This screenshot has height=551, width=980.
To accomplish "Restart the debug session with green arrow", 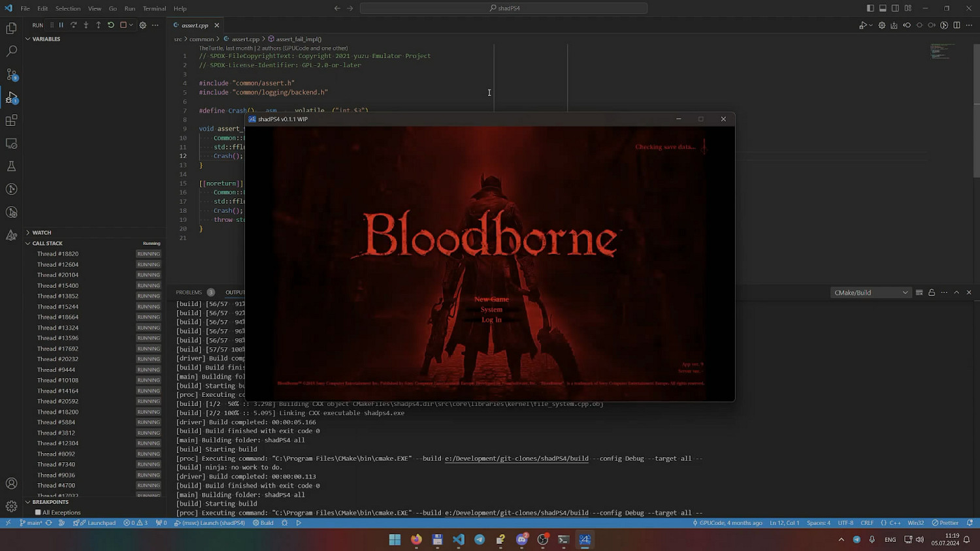I will pos(111,25).
